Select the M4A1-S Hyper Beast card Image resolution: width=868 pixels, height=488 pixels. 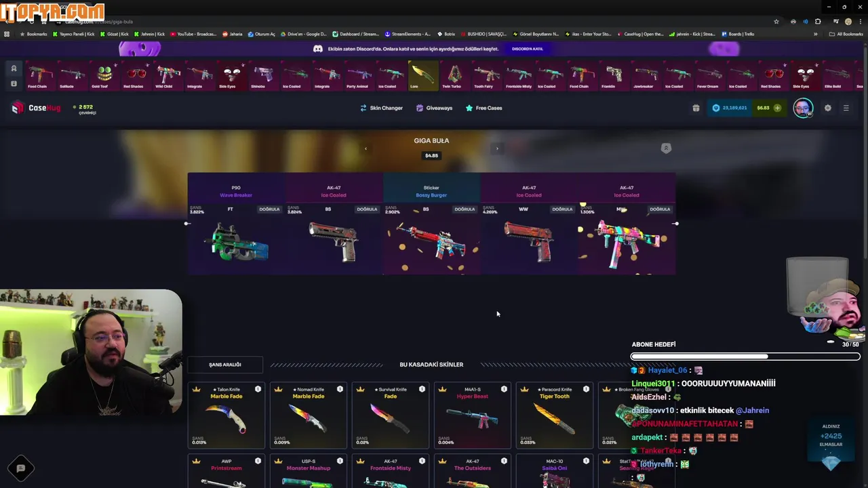(x=472, y=415)
